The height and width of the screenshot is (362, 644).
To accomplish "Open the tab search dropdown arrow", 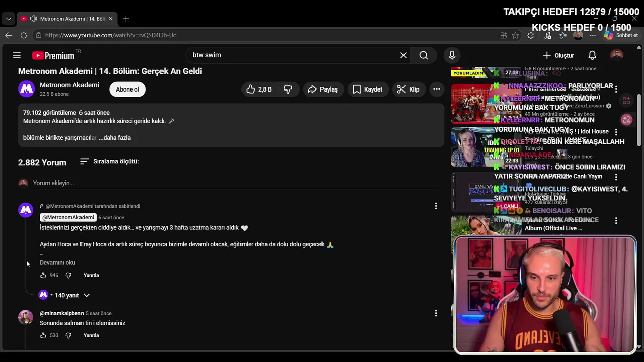I will click(8, 19).
